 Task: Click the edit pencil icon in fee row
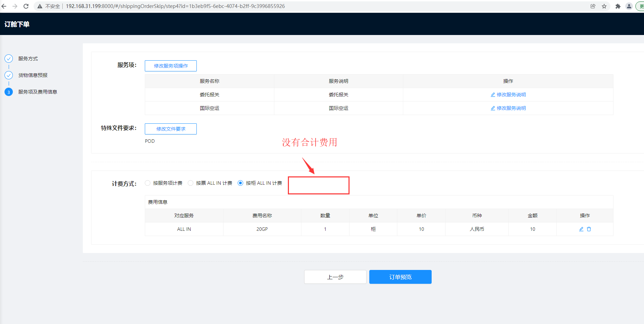pyautogui.click(x=581, y=229)
